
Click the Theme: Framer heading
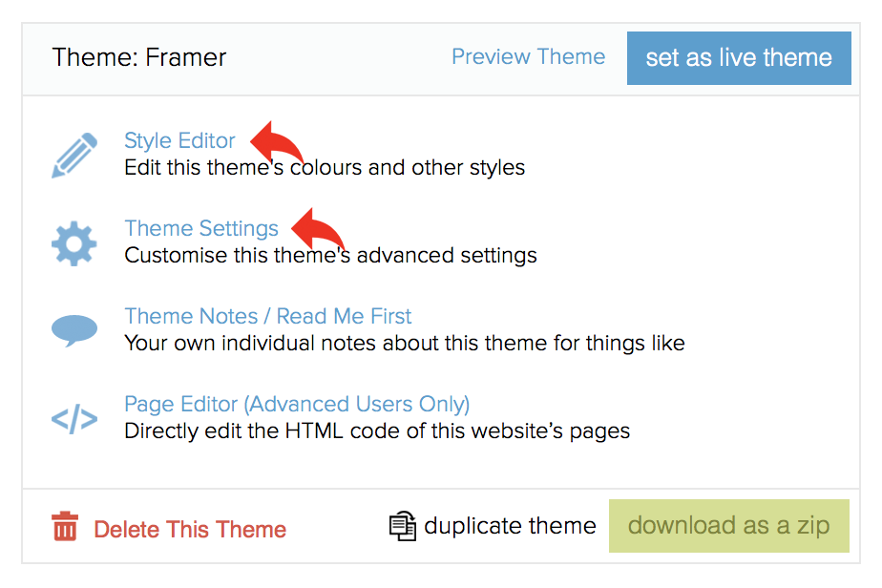tap(139, 57)
